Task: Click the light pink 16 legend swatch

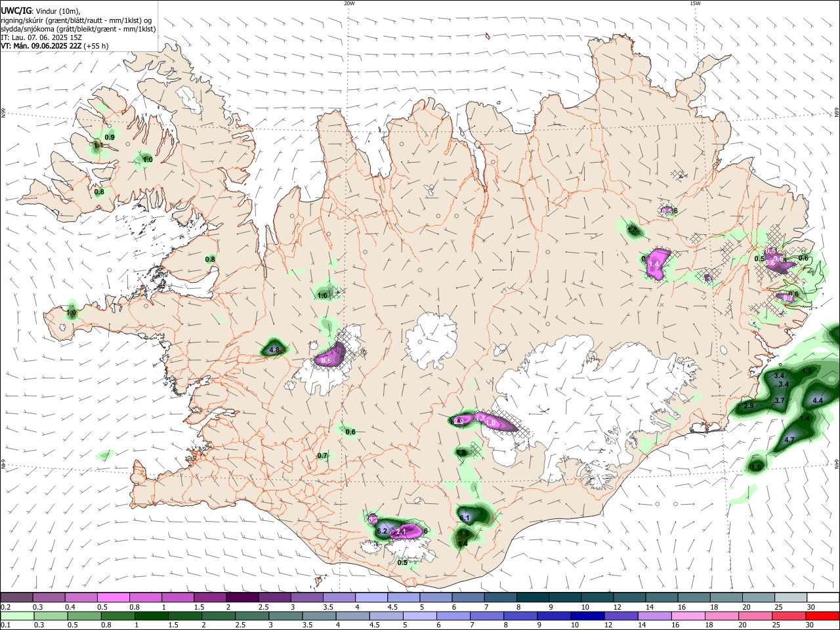Action: click(687, 616)
